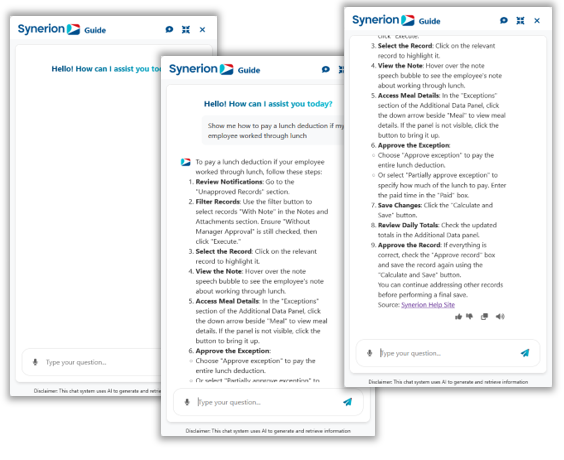The image size is (564, 460).
Task: Click the send arrow in the middle window
Action: pos(347,402)
